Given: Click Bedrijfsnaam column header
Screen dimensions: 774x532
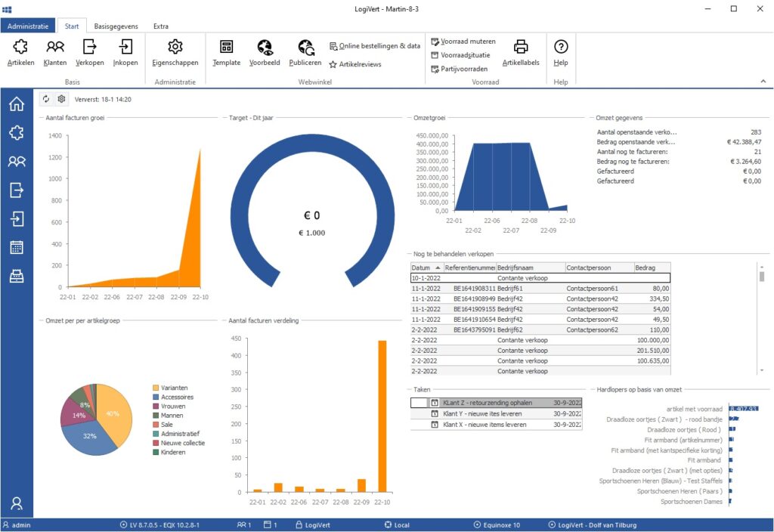Looking at the screenshot, I should [x=530, y=268].
